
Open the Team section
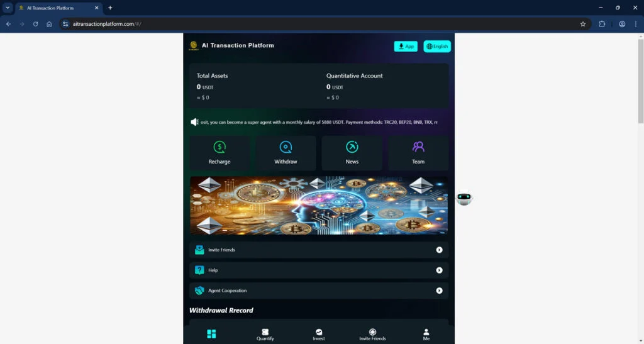[x=418, y=153]
